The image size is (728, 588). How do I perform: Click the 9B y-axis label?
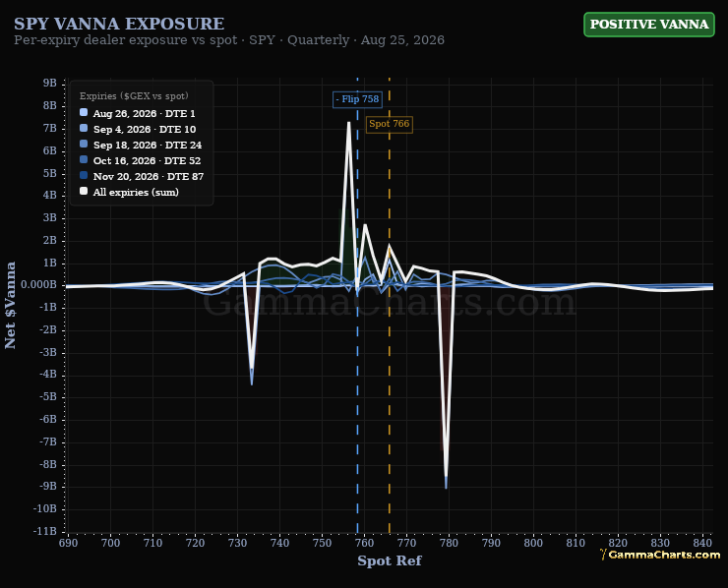(x=50, y=83)
